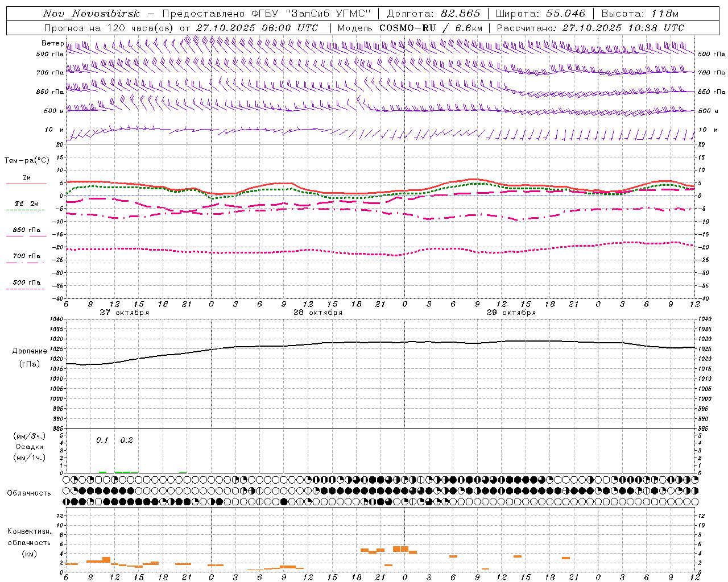Viewport: 728px width, 582px height.
Task: Select the text ФГБУ "ЗапСиб УГМС"
Action: coord(311,14)
